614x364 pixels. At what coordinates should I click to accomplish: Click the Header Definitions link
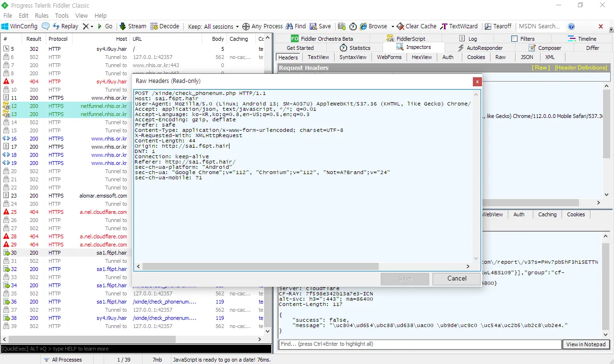(x=581, y=68)
